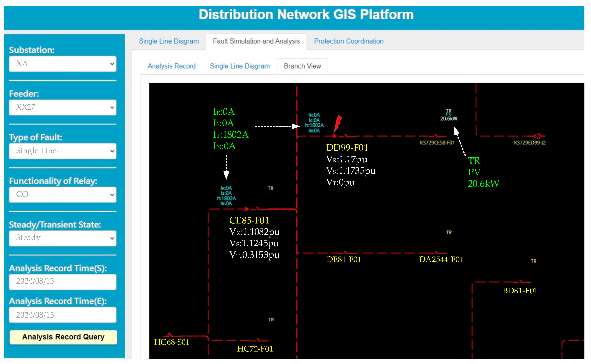
Task: Click the TR marker above DA2544-F01
Action: (449, 232)
